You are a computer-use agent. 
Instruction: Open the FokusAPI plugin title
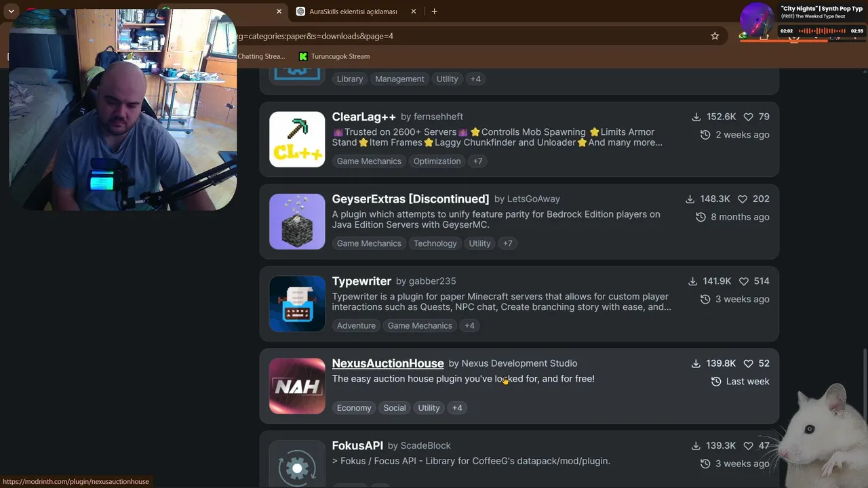click(x=357, y=446)
